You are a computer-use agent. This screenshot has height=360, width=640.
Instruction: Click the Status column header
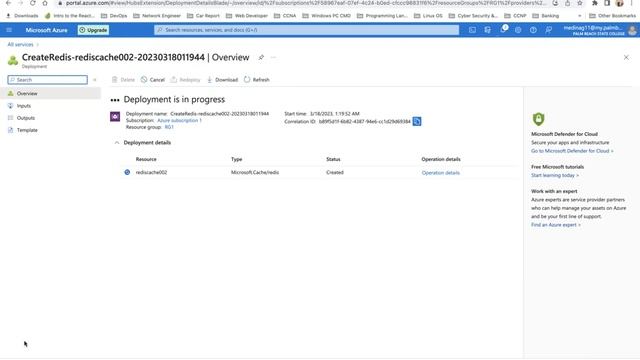coord(333,160)
